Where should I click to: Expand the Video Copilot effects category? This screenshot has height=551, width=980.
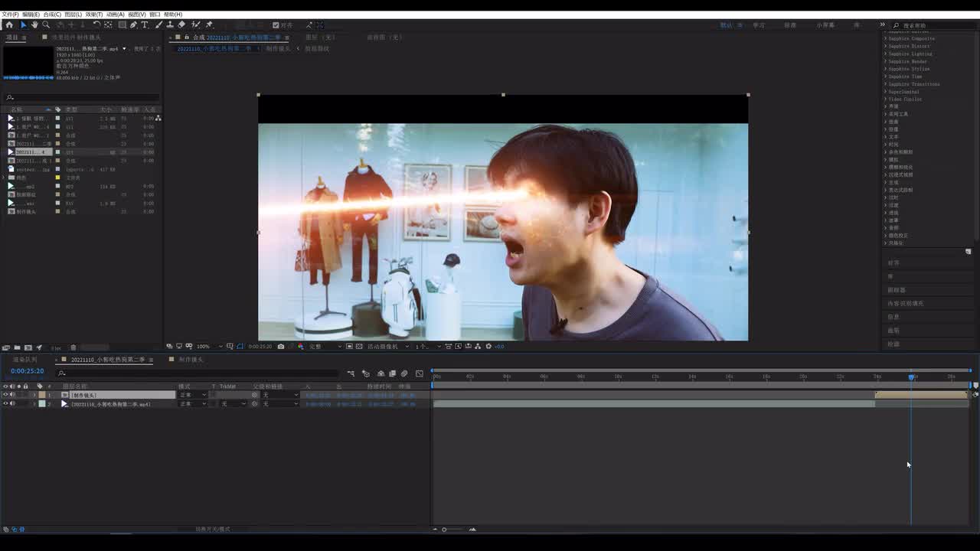coord(904,99)
